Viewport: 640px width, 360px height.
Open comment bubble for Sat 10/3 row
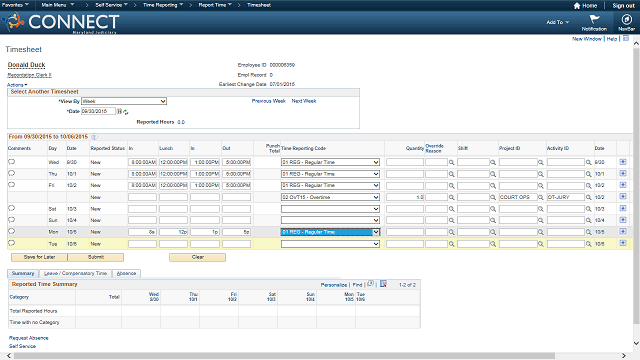(11, 208)
